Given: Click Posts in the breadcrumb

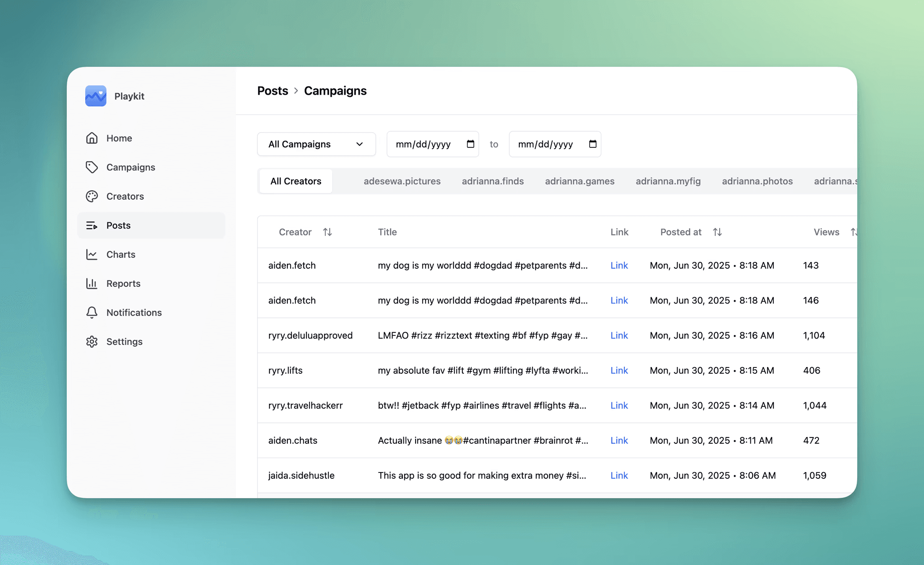Looking at the screenshot, I should pyautogui.click(x=273, y=91).
